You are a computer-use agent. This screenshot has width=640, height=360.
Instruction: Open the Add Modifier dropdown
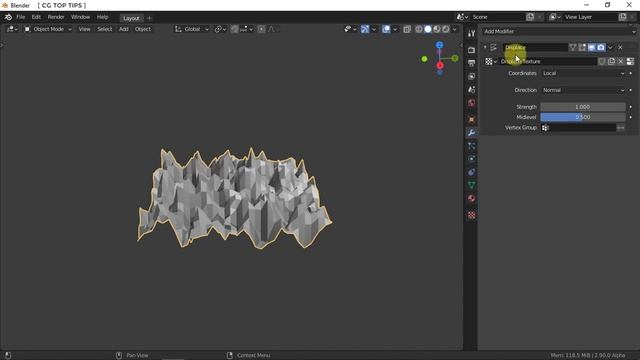(559, 31)
